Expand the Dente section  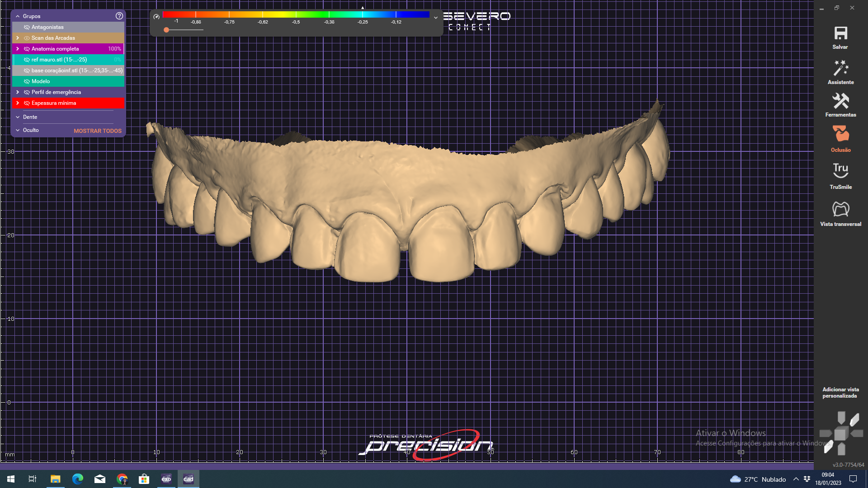(18, 117)
